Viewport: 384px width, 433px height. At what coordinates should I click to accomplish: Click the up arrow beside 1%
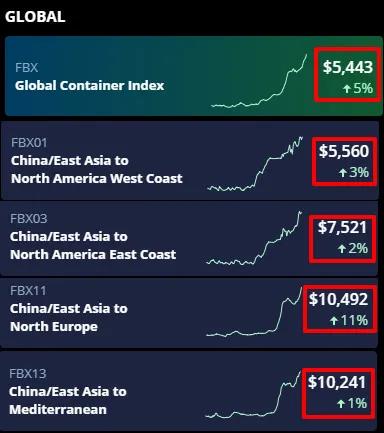(340, 404)
